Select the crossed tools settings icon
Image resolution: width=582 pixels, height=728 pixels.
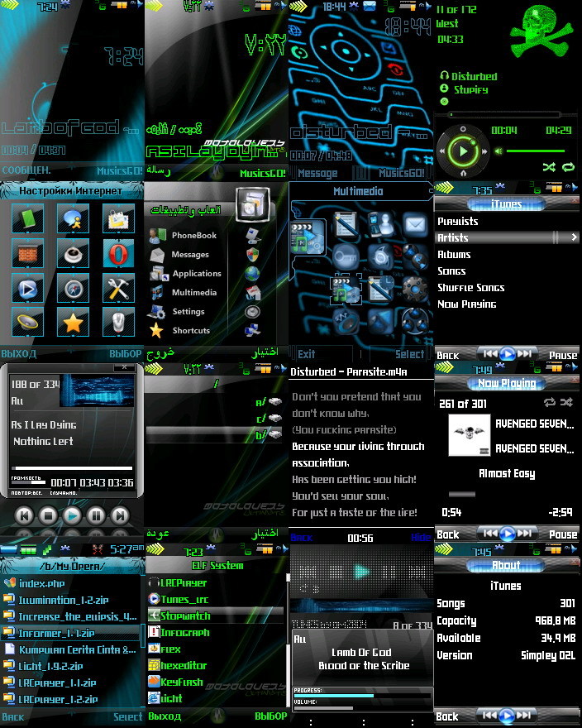(x=118, y=289)
